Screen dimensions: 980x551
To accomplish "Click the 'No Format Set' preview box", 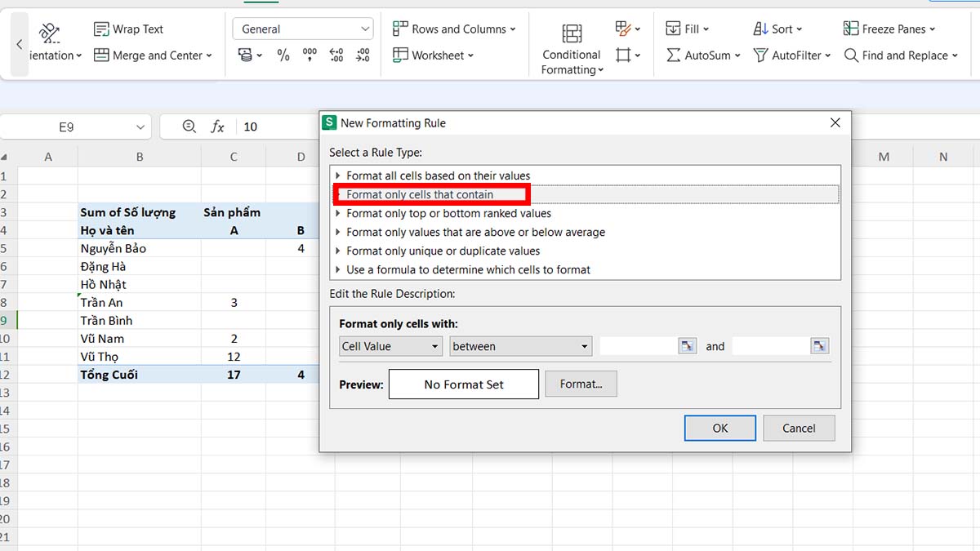I will (x=464, y=384).
